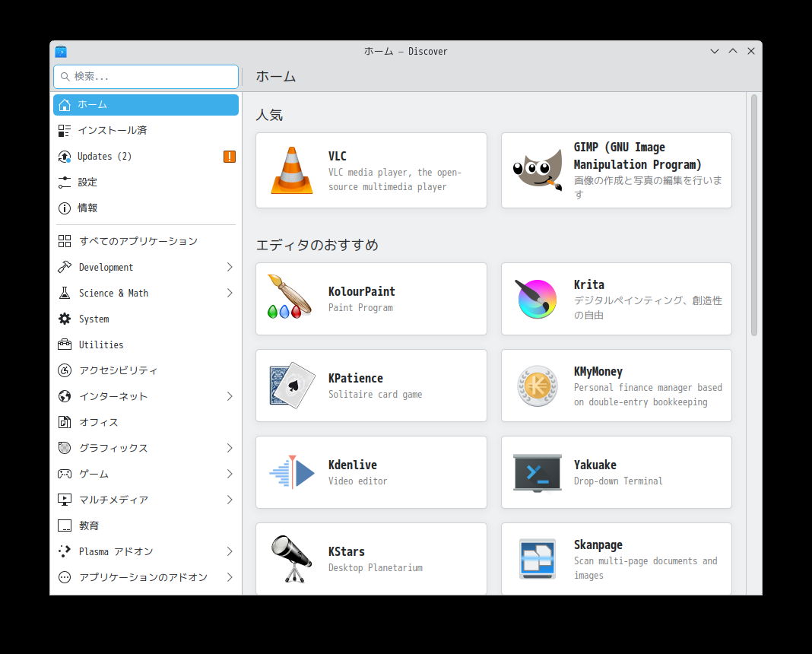
Task: Click the office document icon (オフィス)
Action: pos(64,423)
